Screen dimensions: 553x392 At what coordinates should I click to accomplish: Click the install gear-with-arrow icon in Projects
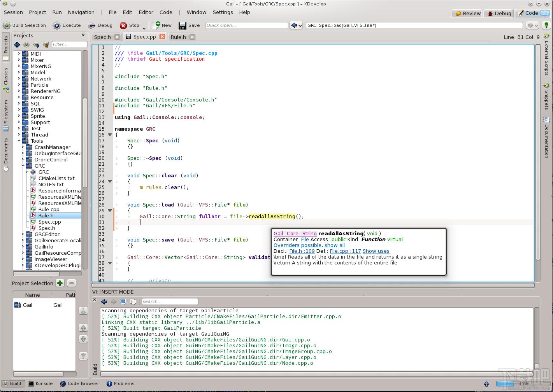[x=36, y=45]
